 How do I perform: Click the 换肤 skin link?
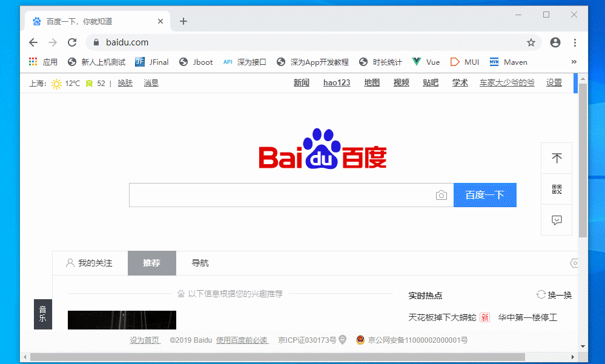click(x=125, y=83)
